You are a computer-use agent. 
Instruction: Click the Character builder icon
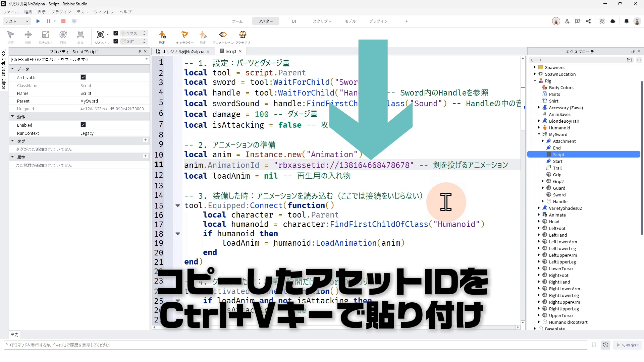(x=184, y=35)
